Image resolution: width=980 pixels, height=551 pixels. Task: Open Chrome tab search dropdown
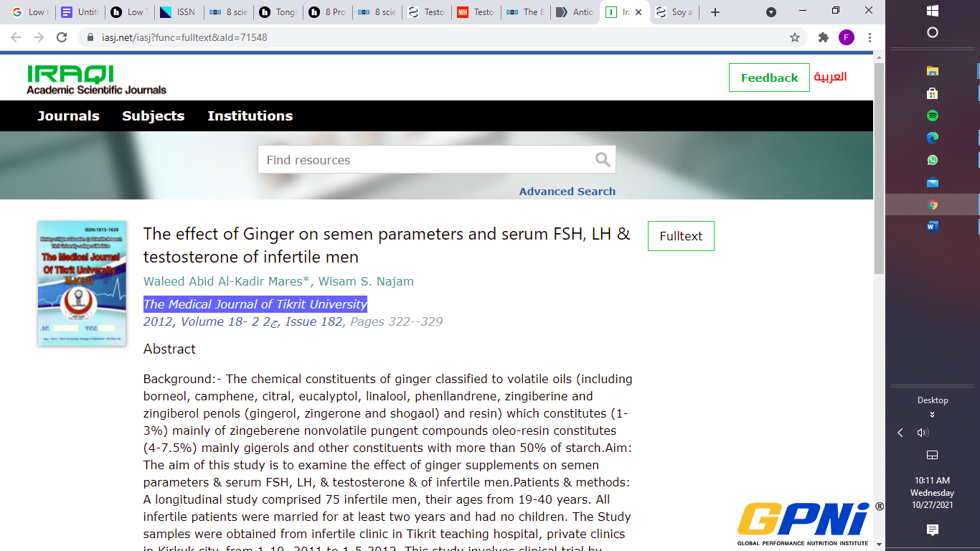[x=771, y=12]
